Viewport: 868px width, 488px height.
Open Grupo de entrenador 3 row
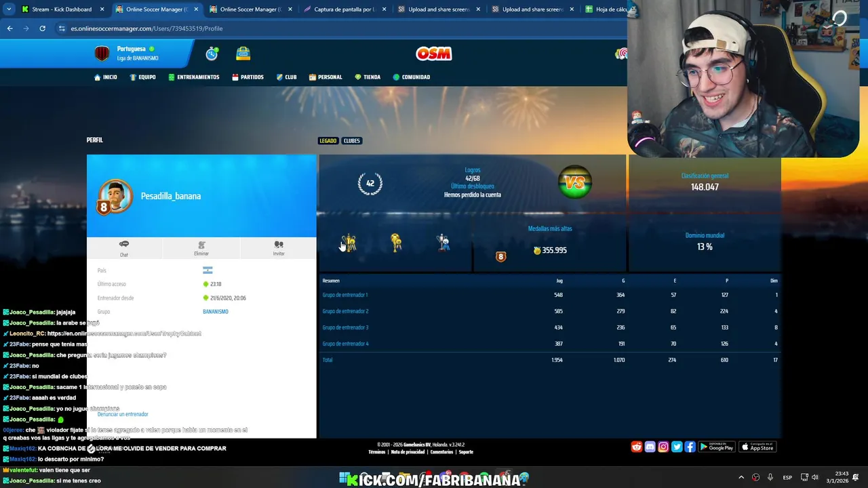(x=550, y=327)
